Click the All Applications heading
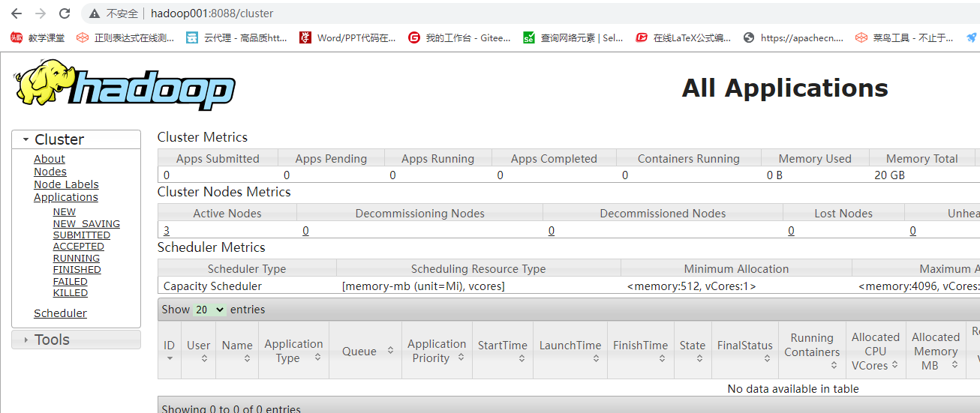 [785, 88]
